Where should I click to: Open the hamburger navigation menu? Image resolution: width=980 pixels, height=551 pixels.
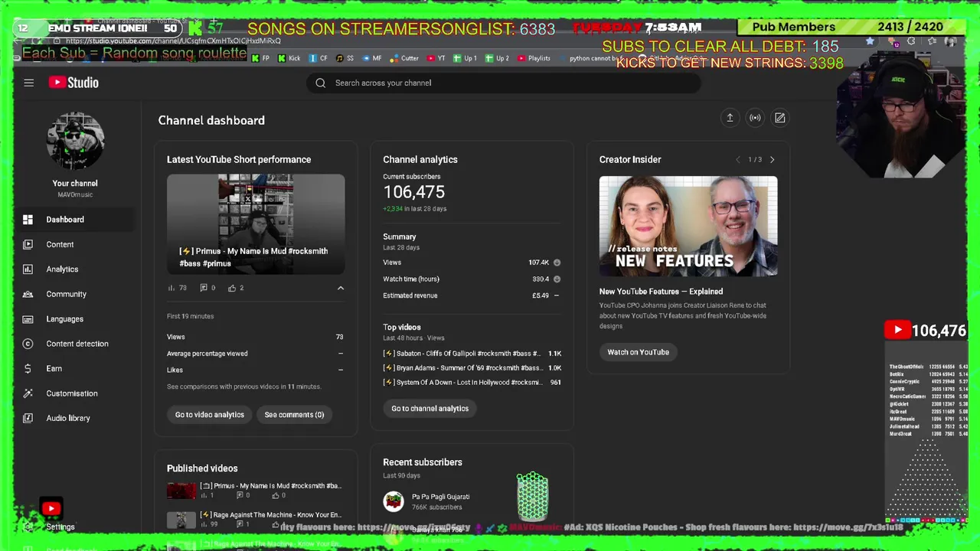[28, 83]
